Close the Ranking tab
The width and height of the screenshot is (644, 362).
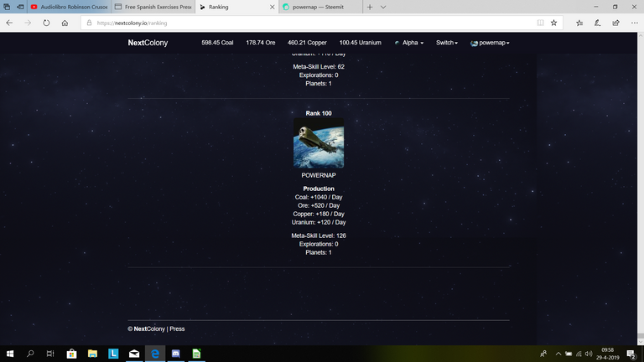click(x=272, y=7)
